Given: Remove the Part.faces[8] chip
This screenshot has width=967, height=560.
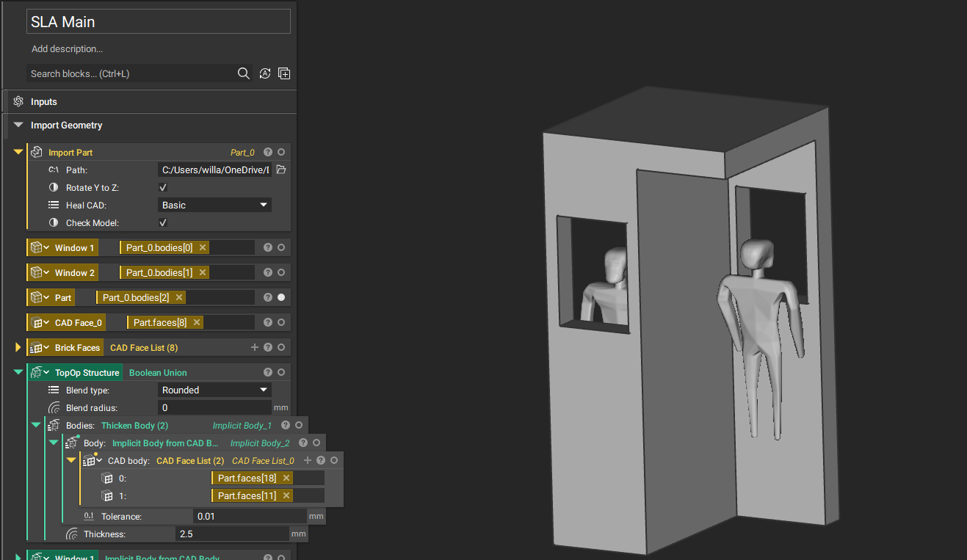Looking at the screenshot, I should pyautogui.click(x=197, y=322).
